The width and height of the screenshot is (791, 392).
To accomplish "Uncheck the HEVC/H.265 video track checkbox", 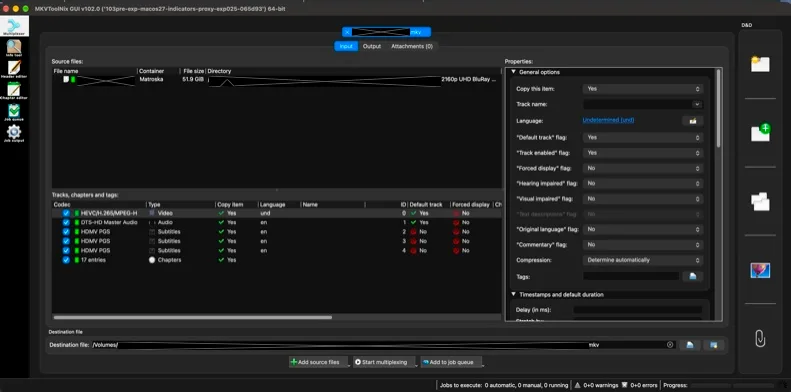I will click(x=66, y=213).
